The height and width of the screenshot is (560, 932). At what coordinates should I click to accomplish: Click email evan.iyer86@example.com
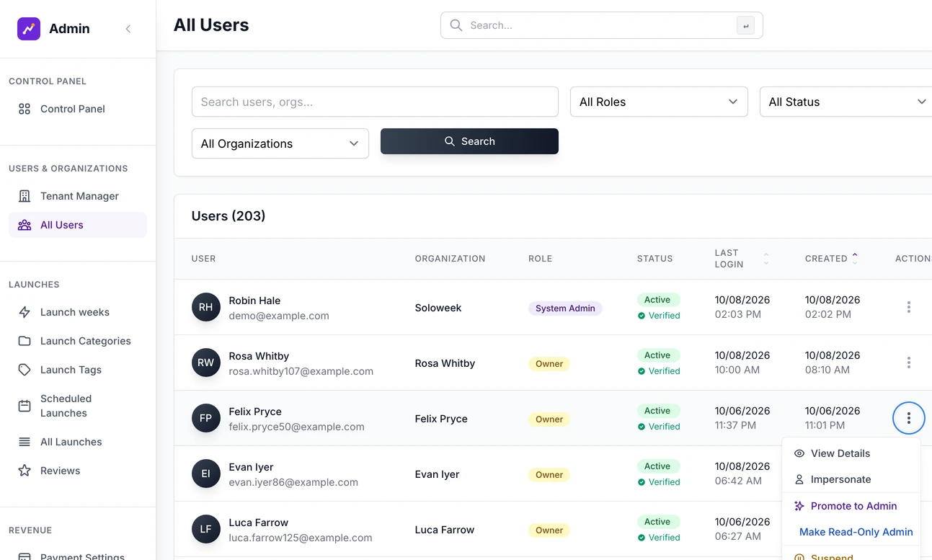tap(293, 482)
